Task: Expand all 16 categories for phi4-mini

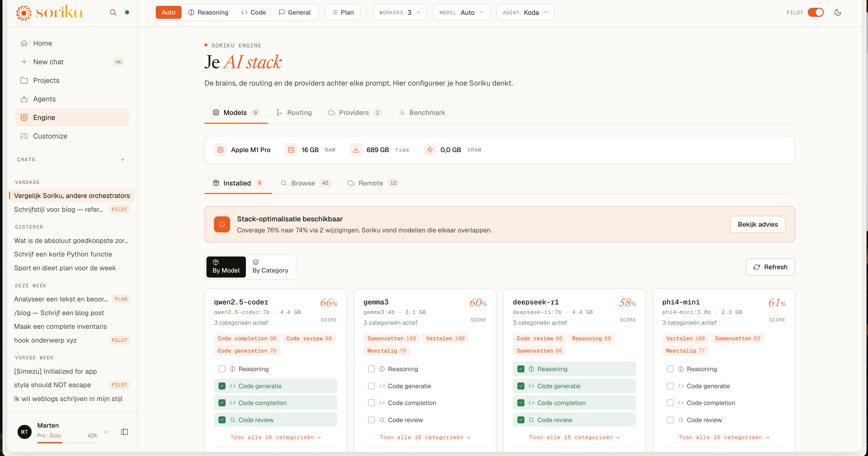Action: pos(724,437)
